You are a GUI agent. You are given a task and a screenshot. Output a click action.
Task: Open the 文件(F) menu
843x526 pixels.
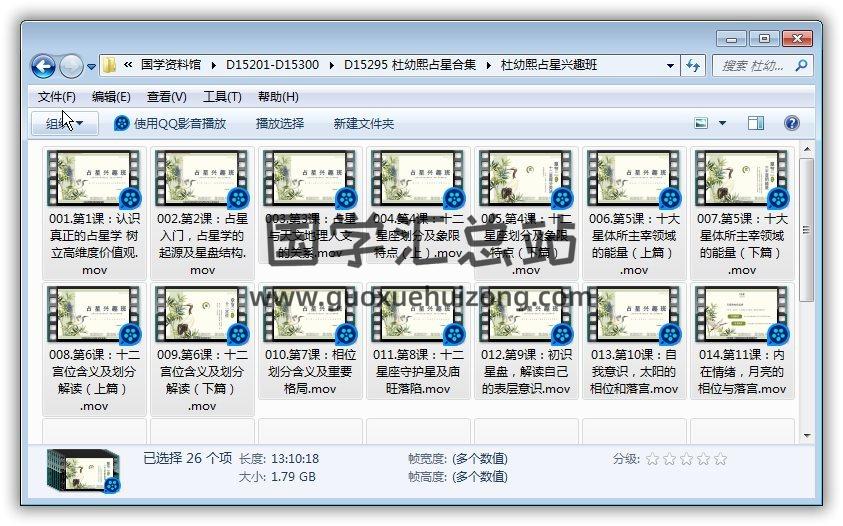[56, 97]
